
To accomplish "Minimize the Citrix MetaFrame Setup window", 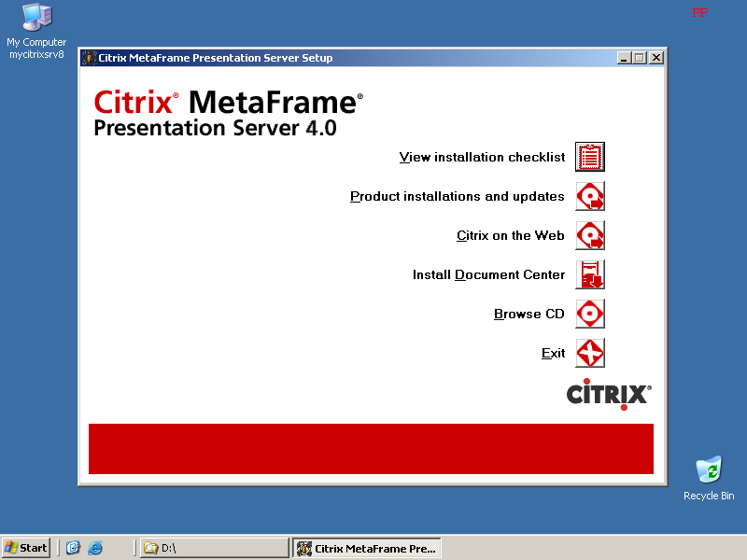I will click(624, 58).
